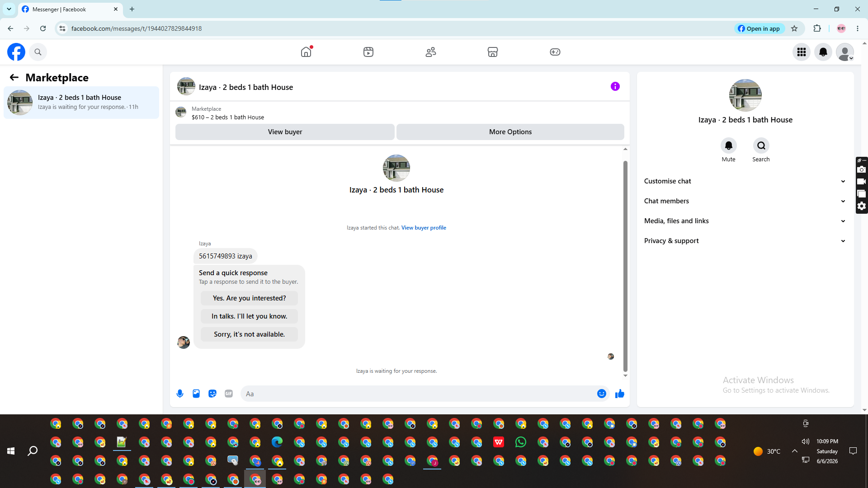868x488 pixels.
Task: Send a thumbs-up like
Action: pos(620,394)
